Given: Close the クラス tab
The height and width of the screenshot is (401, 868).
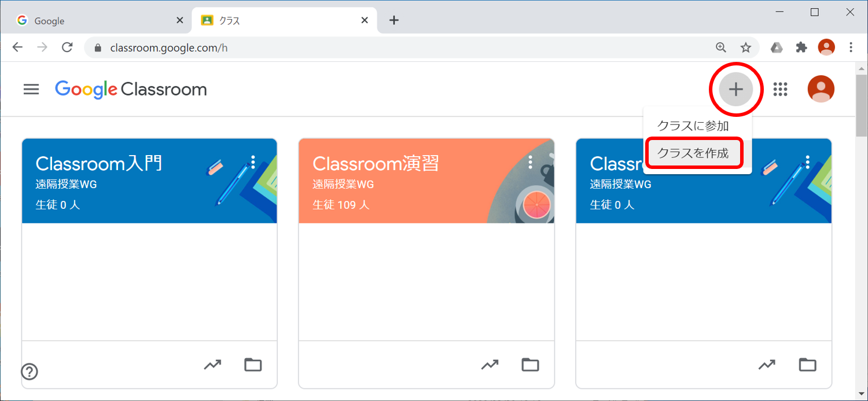Looking at the screenshot, I should point(365,20).
